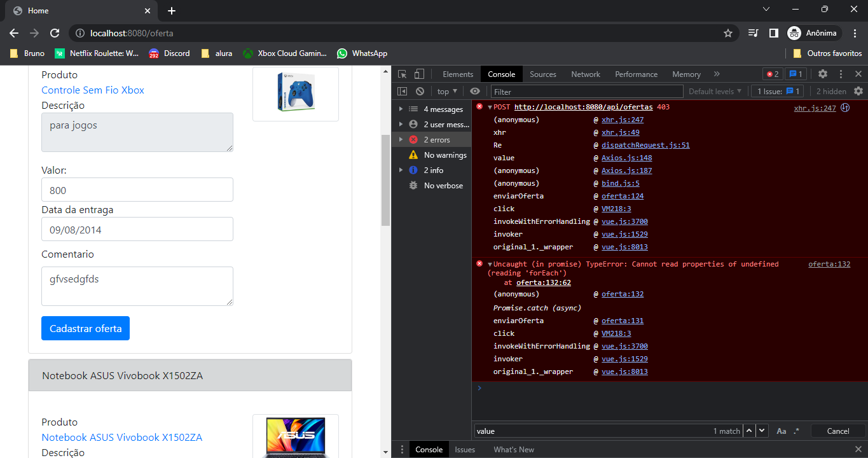Open Xbox Cloud Gaming bookmark
The height and width of the screenshot is (458, 868).
[285, 53]
